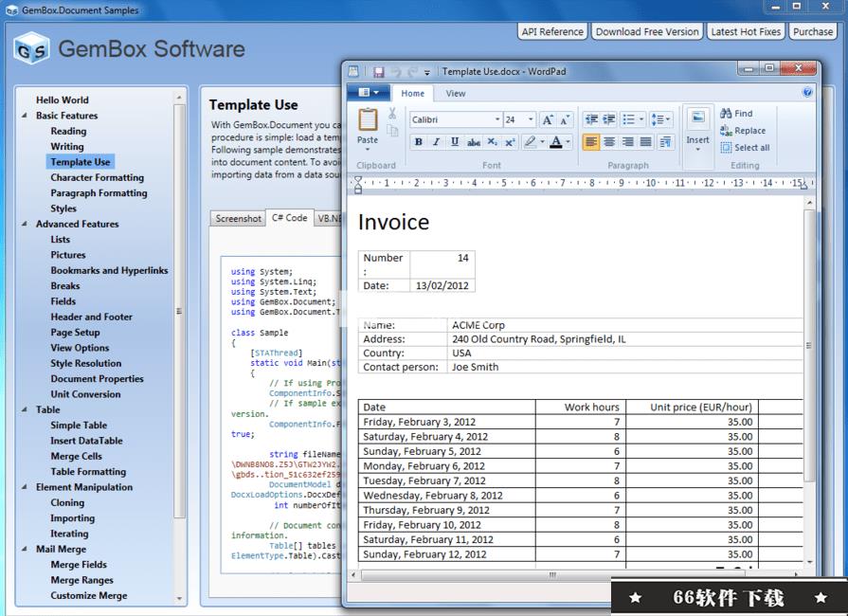Open the Insert dropdown arrow below Insert

coord(697,150)
